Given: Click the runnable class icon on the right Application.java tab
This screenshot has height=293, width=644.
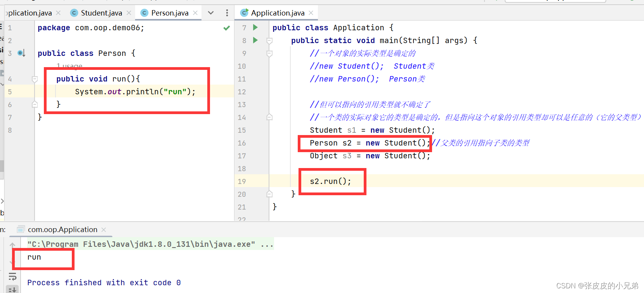Looking at the screenshot, I should pyautogui.click(x=245, y=13).
